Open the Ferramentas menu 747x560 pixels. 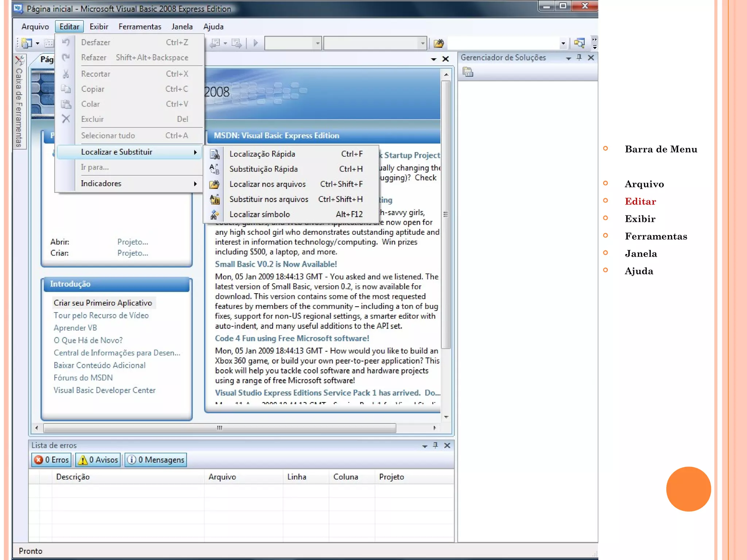click(x=140, y=27)
